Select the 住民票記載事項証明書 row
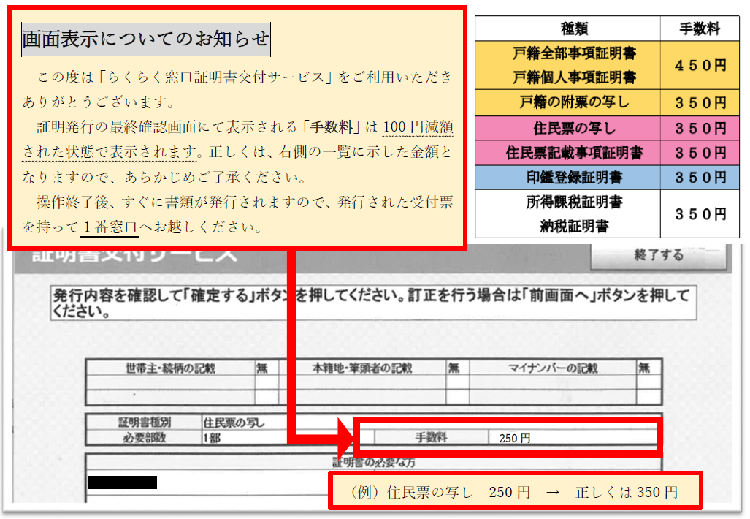The width and height of the screenshot is (750, 519). coord(575,153)
